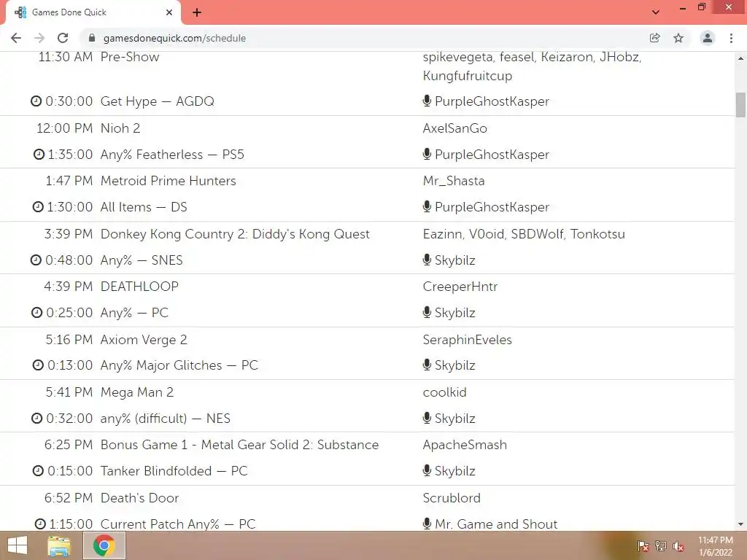Select the Games Done Quick tab

tap(93, 12)
